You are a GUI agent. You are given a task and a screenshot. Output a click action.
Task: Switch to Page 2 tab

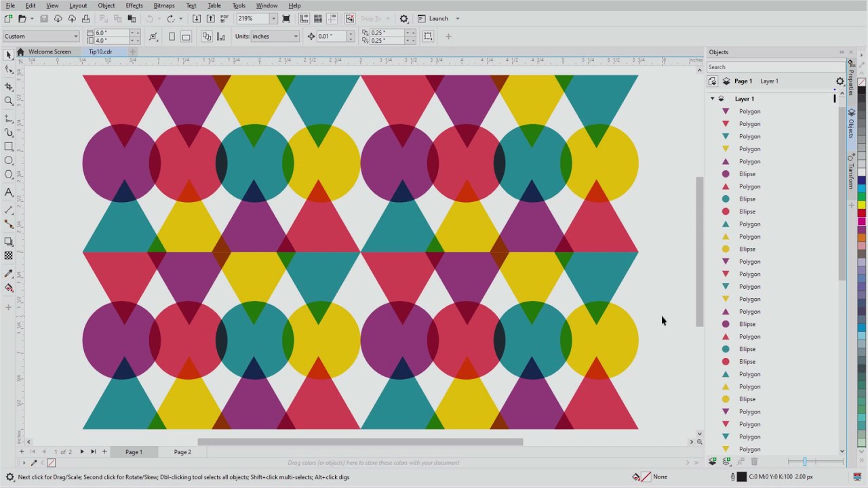pos(182,452)
